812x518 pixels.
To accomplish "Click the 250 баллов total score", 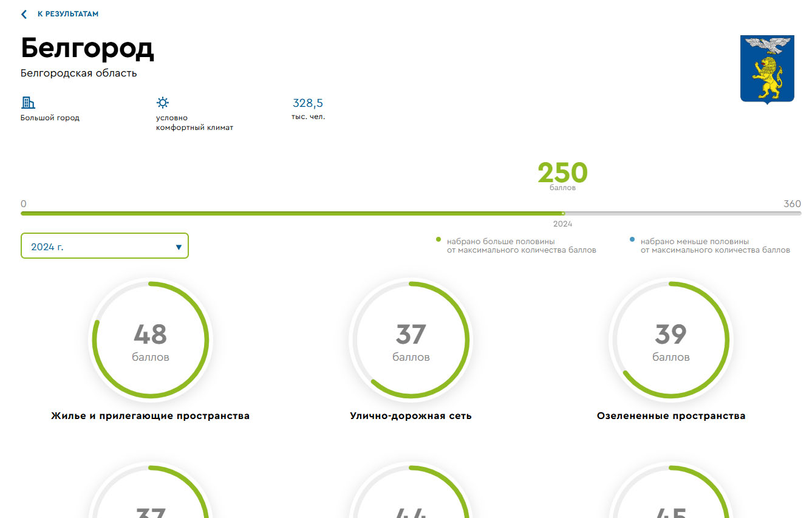I will tap(562, 174).
